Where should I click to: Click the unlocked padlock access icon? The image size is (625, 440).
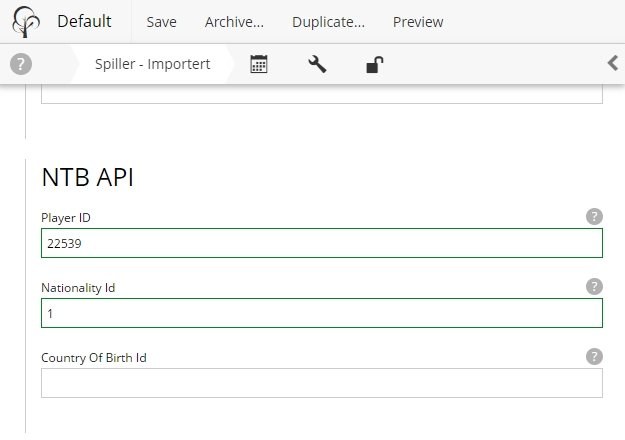(x=373, y=65)
